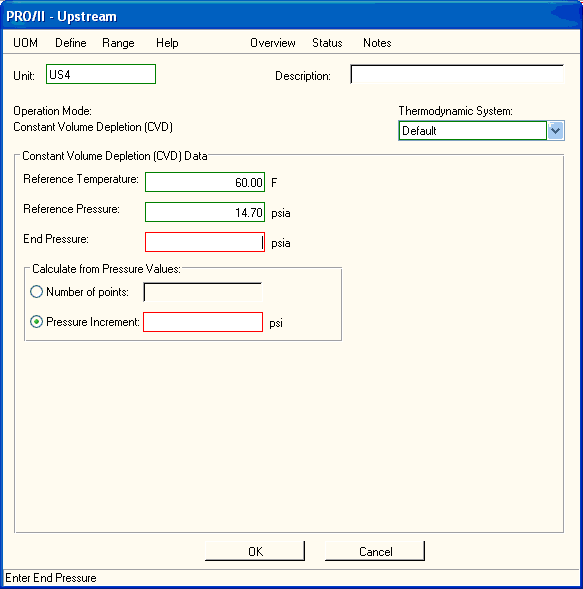This screenshot has height=589, width=583.
Task: Select the Pressure Increment radio button
Action: coord(36,322)
